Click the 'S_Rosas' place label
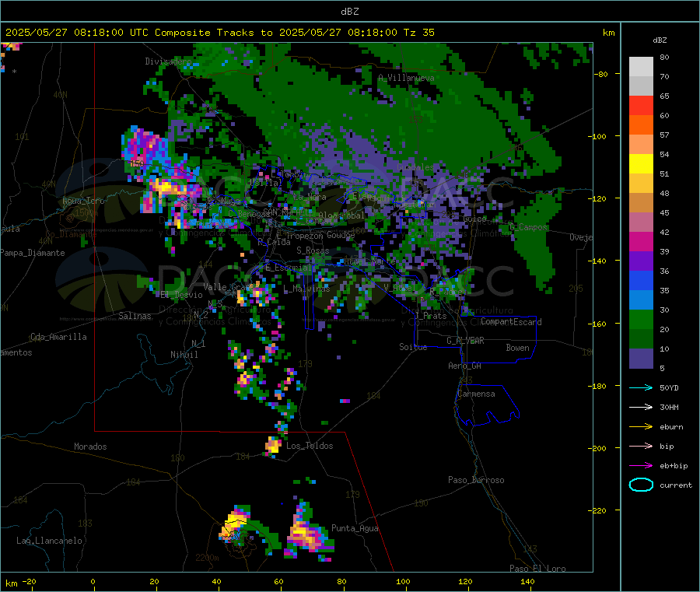This screenshot has height=592, width=700. pos(313,250)
